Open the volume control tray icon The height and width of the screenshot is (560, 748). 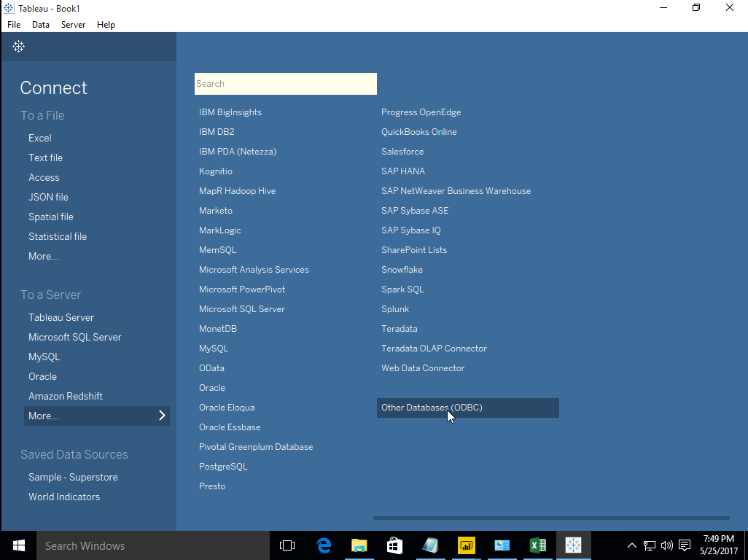[x=667, y=545]
